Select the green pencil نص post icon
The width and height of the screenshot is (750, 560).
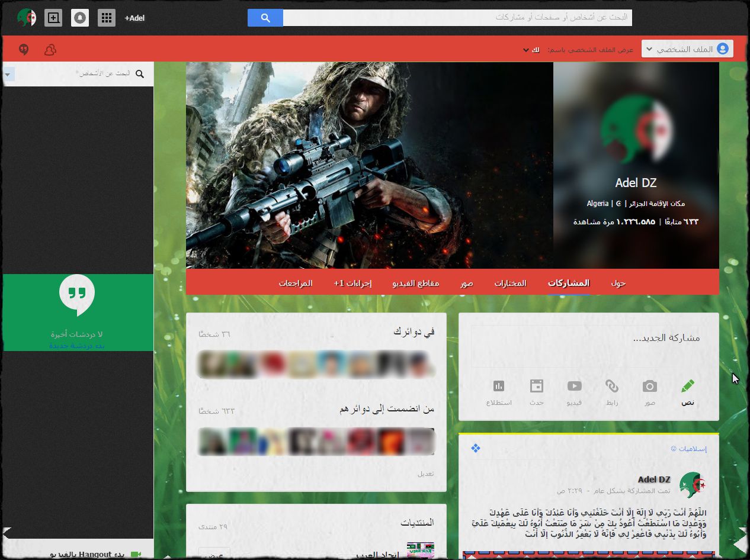click(687, 386)
